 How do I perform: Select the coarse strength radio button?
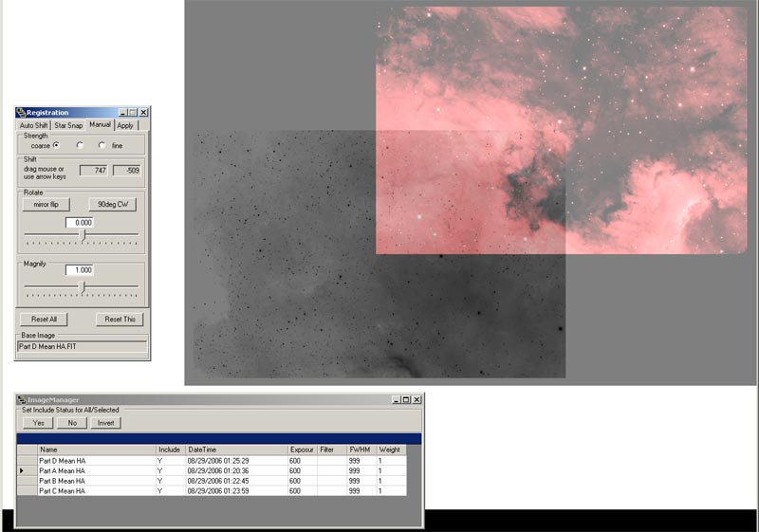[56, 145]
